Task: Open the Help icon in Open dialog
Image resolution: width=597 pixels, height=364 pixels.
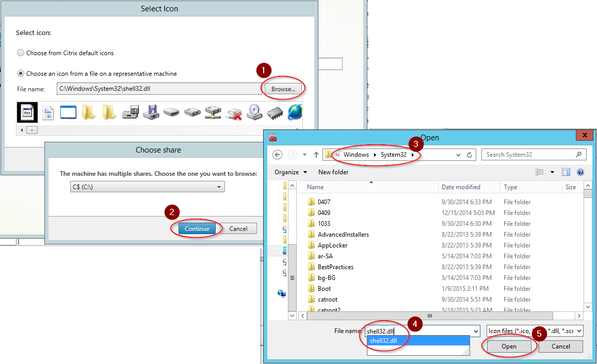Action: 580,172
